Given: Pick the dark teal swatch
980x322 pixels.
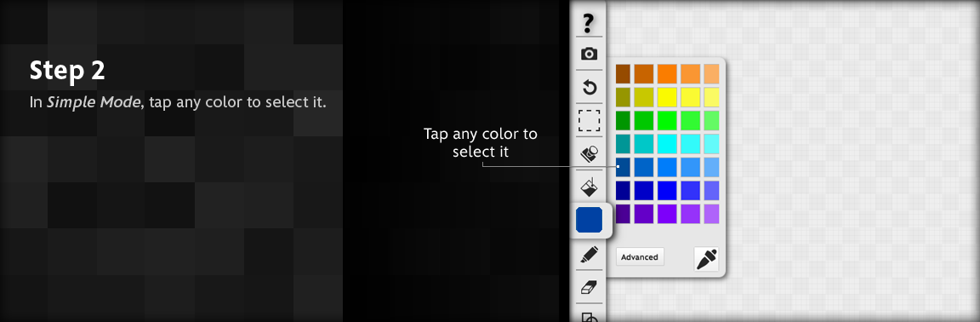Looking at the screenshot, I should [x=623, y=143].
